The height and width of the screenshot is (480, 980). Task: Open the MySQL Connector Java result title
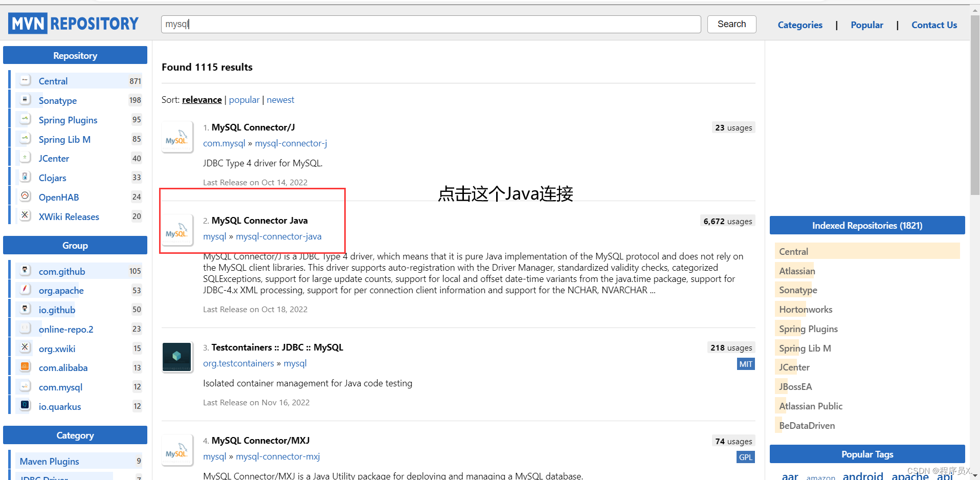click(x=260, y=221)
